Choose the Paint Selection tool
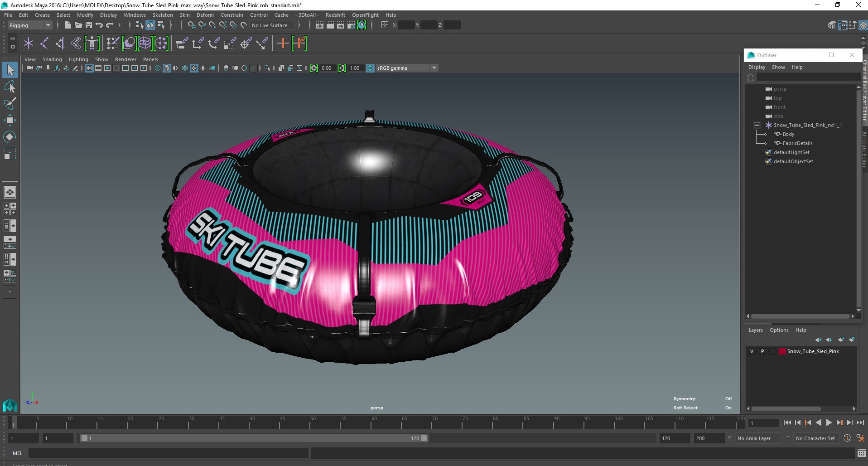The image size is (868, 466). tap(10, 103)
